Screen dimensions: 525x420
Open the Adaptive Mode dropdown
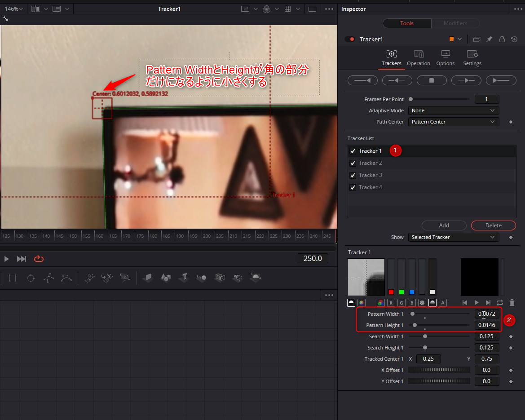point(453,111)
